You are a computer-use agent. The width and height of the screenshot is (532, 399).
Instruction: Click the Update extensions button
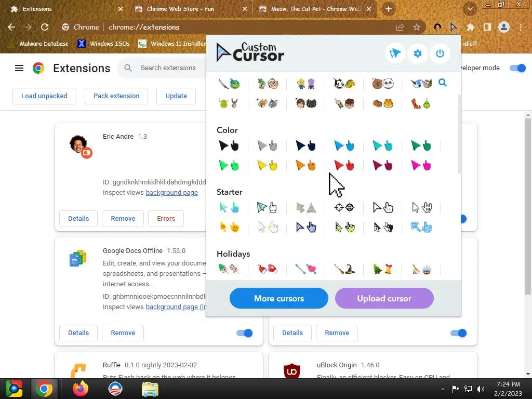click(x=176, y=96)
